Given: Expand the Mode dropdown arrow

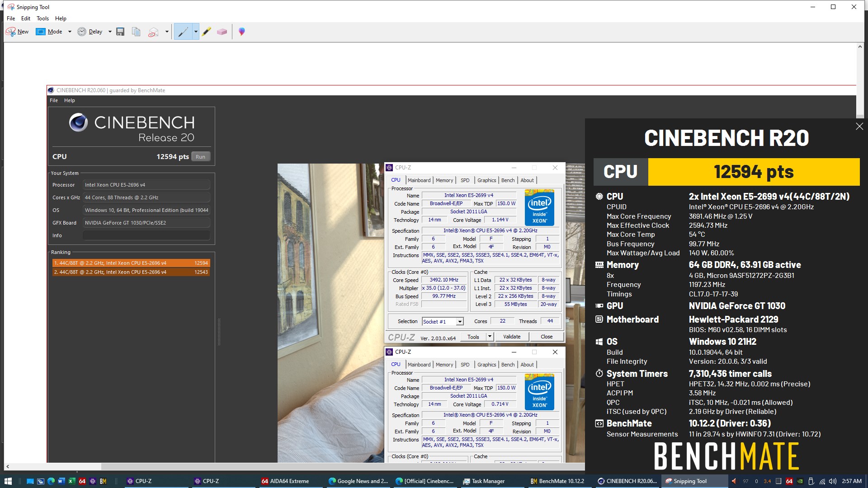Looking at the screenshot, I should click(70, 32).
